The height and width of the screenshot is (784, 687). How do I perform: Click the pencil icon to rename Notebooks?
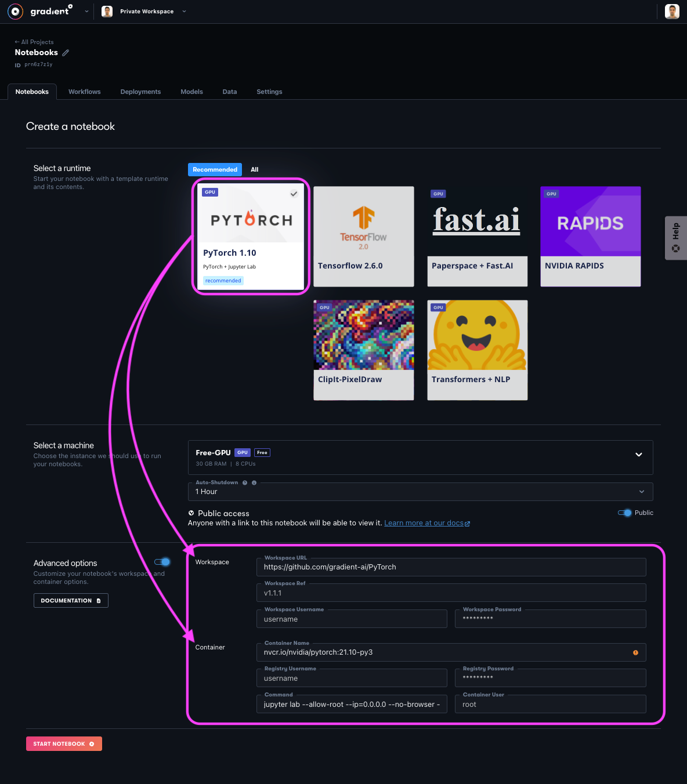coord(66,53)
